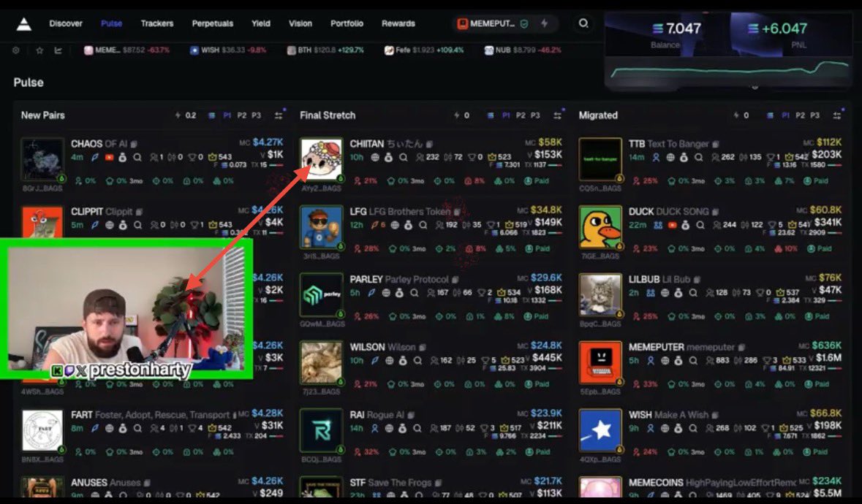Select preset P2 in Final Stretch column

click(521, 115)
